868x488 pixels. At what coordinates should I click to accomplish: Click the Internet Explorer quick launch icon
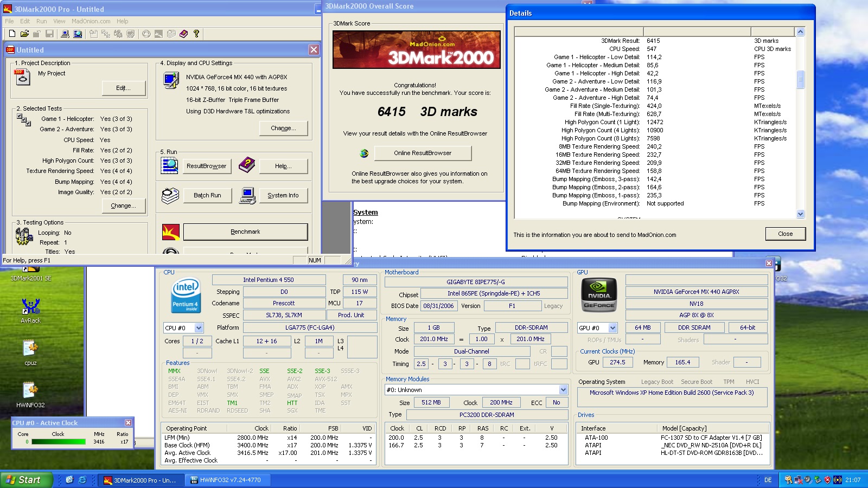[x=82, y=480]
